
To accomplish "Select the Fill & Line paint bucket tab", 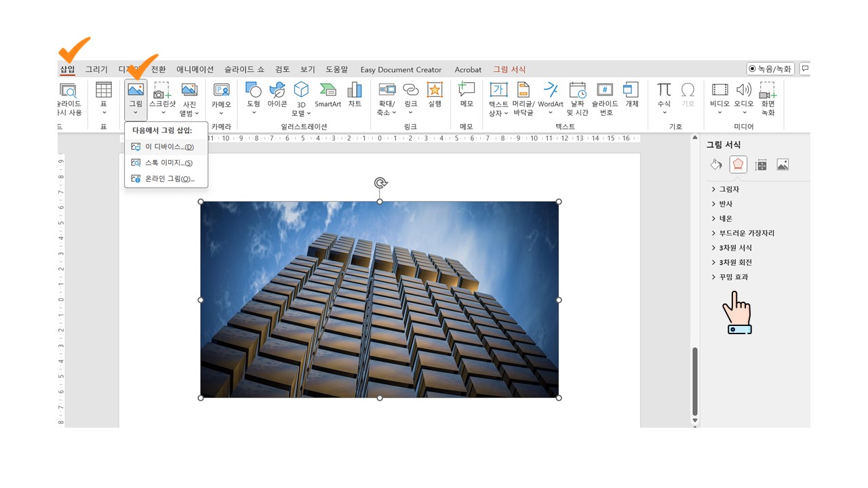I will click(x=716, y=165).
